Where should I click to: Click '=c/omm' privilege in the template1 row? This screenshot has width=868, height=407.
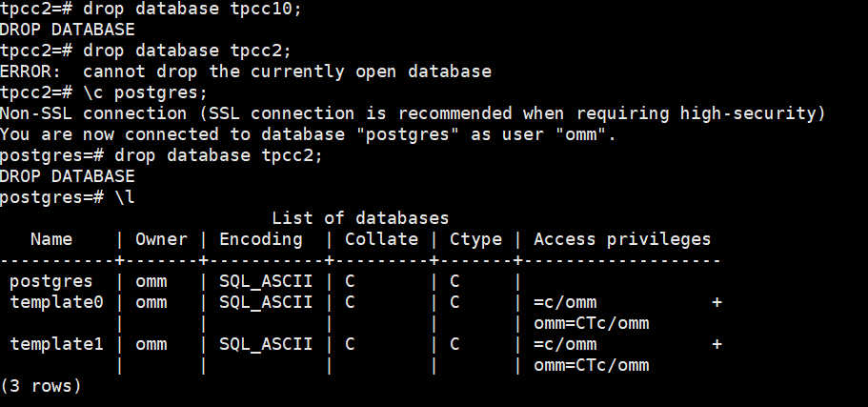(565, 344)
